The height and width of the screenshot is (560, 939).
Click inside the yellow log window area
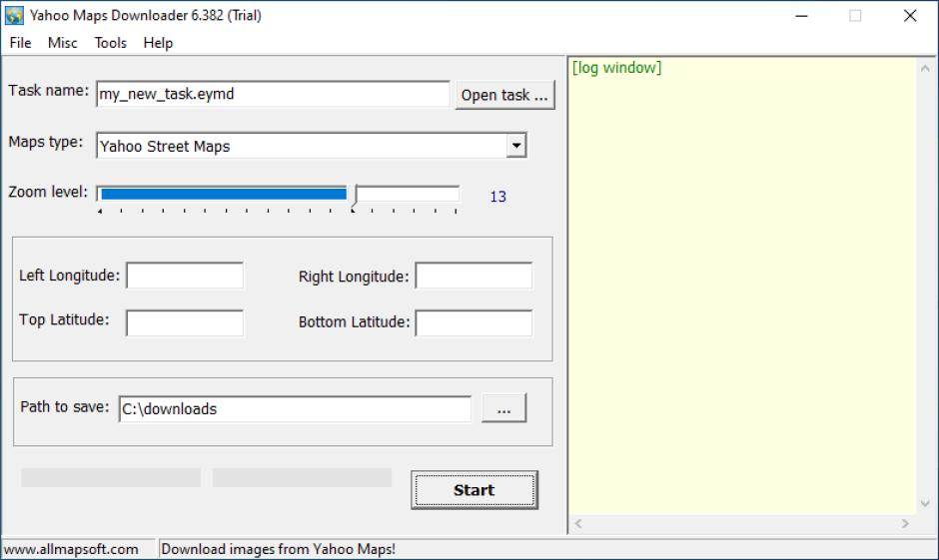(x=742, y=287)
